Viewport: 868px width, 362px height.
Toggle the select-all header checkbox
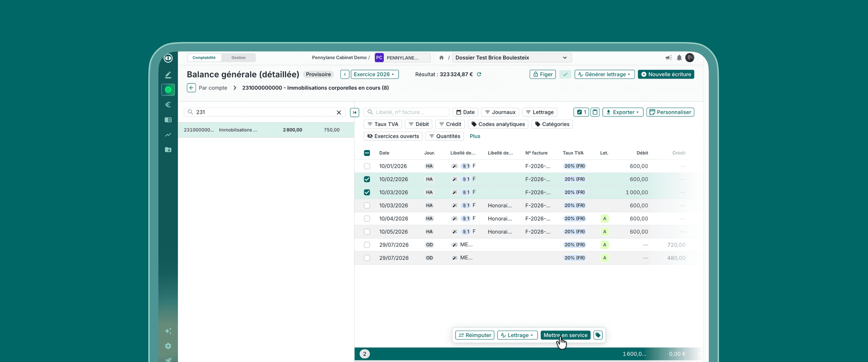(367, 153)
